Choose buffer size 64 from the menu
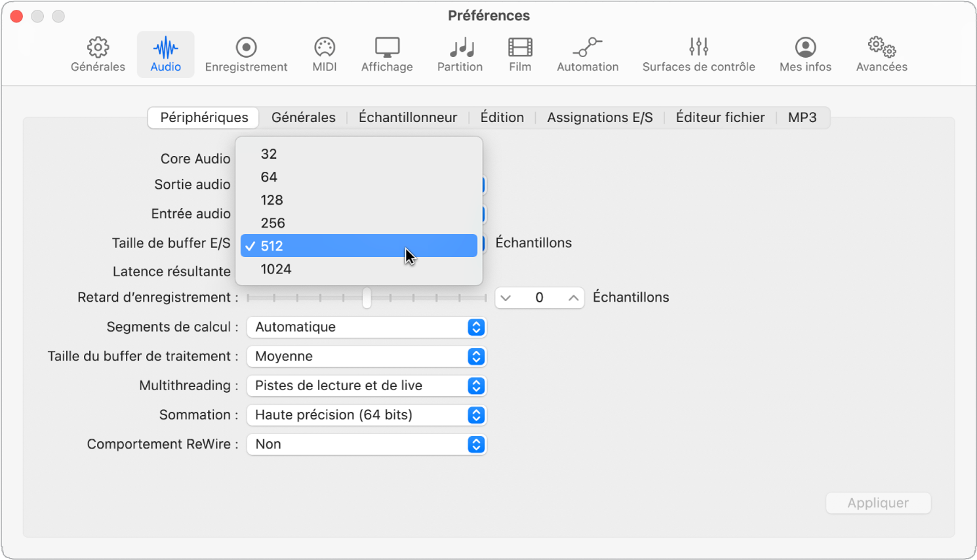The height and width of the screenshot is (560, 977). point(359,177)
